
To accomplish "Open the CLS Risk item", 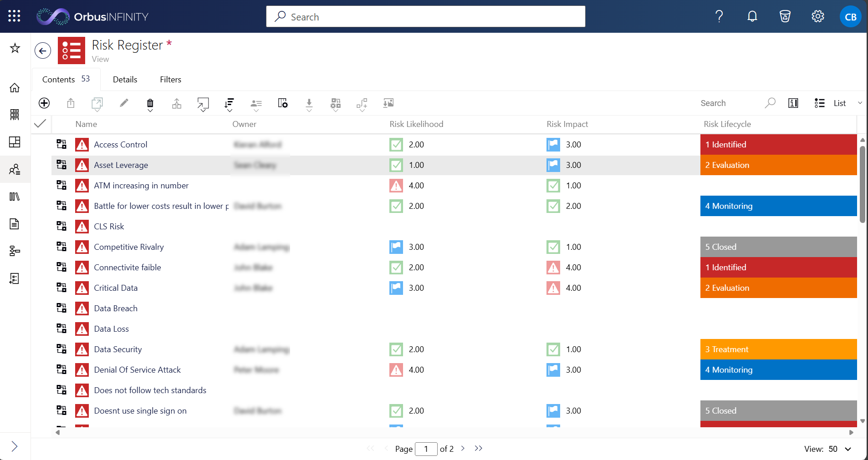I will click(x=109, y=227).
